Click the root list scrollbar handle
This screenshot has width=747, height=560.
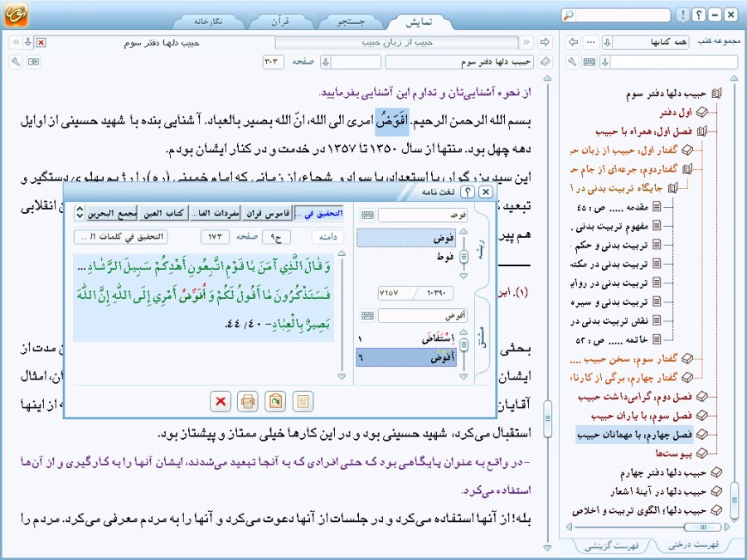click(463, 257)
